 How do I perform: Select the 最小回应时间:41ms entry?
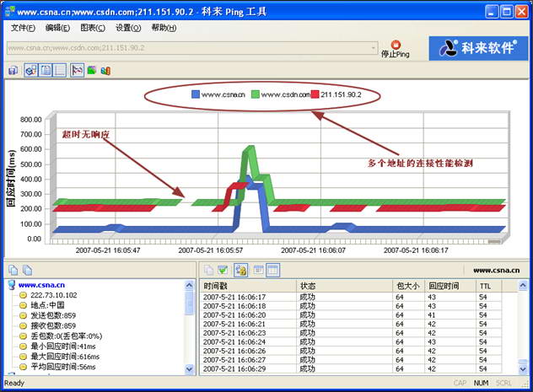(x=63, y=346)
